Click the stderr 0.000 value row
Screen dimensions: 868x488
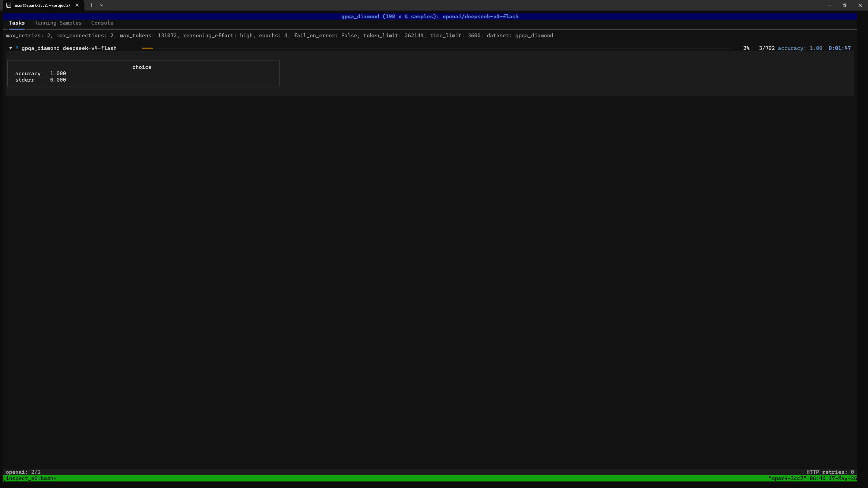[x=40, y=80]
